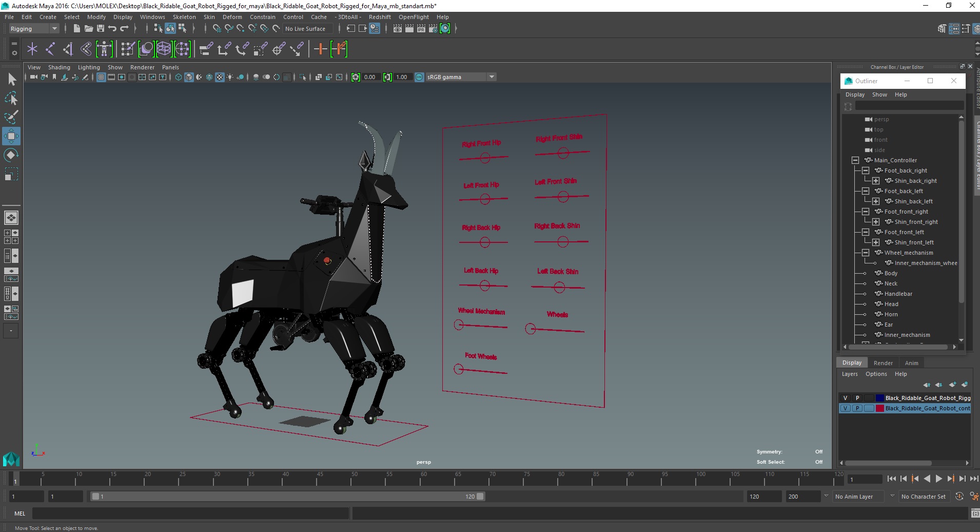This screenshot has height=532, width=980.
Task: Click the current frame field beside playback controls
Action: click(865, 479)
